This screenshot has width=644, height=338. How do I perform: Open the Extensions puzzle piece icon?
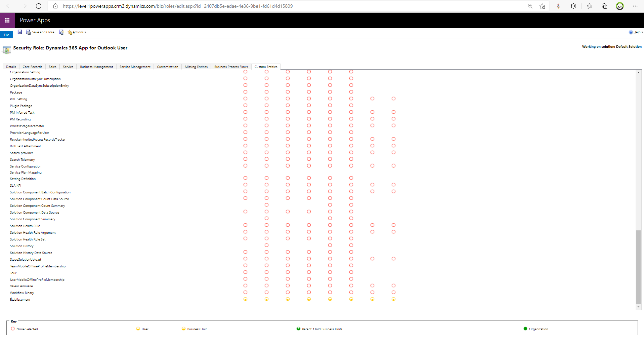click(573, 6)
